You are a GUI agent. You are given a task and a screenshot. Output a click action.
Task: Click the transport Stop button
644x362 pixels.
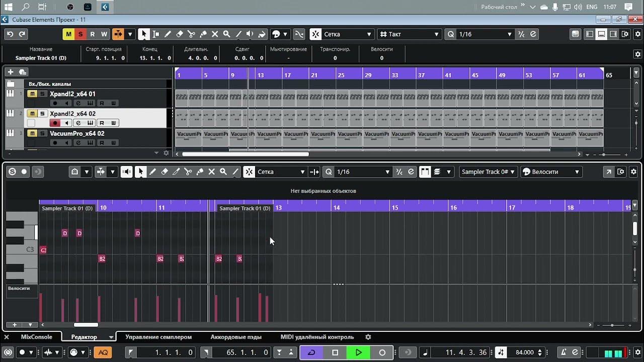click(335, 352)
